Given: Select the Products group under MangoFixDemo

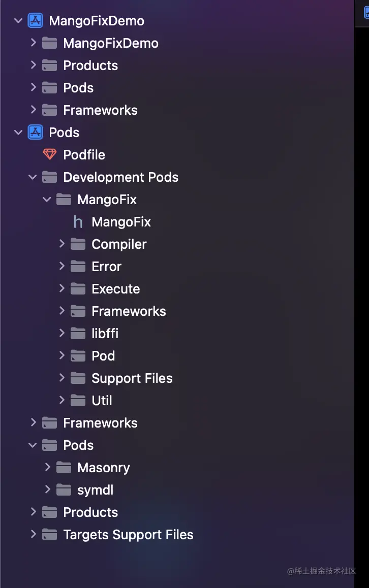Looking at the screenshot, I should (90, 65).
